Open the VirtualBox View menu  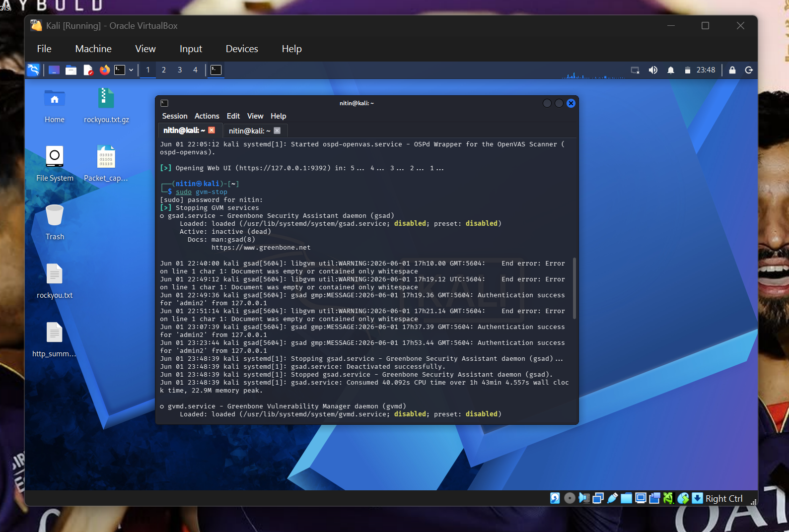pos(145,49)
